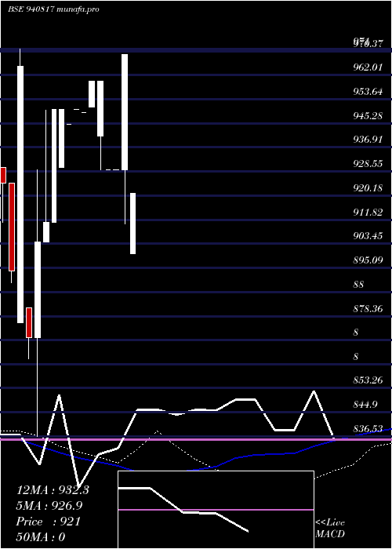Select the 953.64 price axis label
392x549 pixels.
[368, 92]
